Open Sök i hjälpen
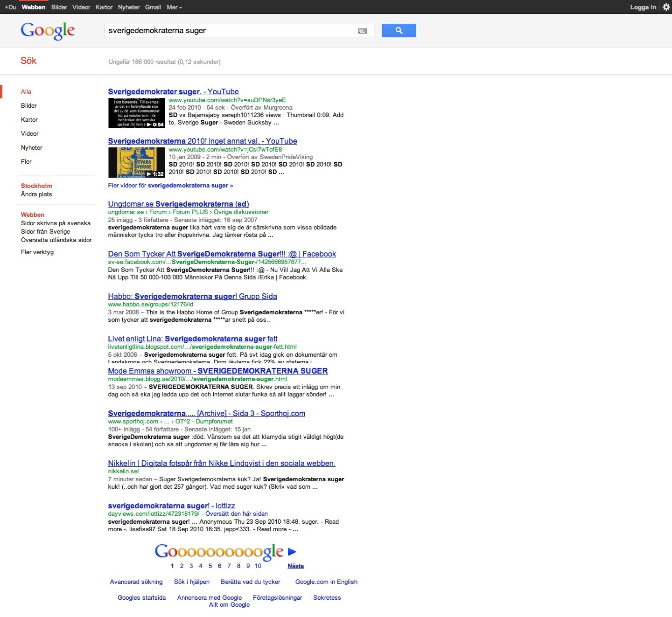This screenshot has height=617, width=672. (x=192, y=582)
